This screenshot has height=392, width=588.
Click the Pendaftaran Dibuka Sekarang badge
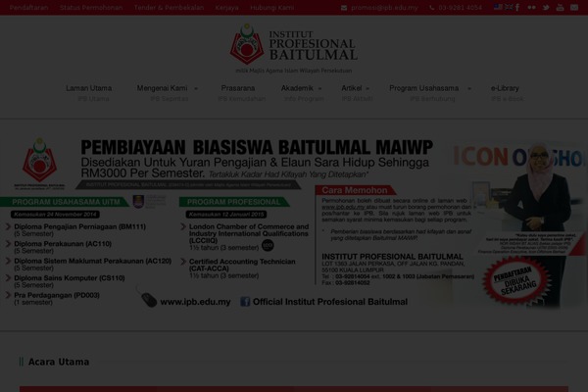[x=516, y=280]
